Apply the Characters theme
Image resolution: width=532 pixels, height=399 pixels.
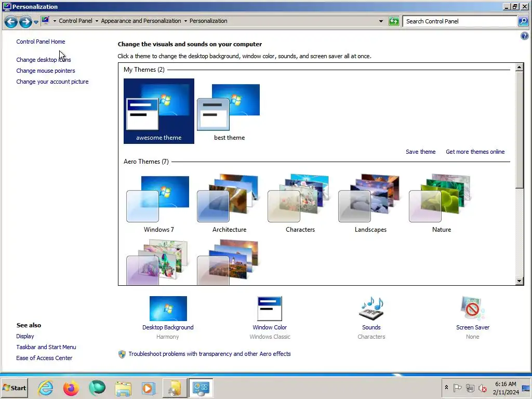(300, 203)
